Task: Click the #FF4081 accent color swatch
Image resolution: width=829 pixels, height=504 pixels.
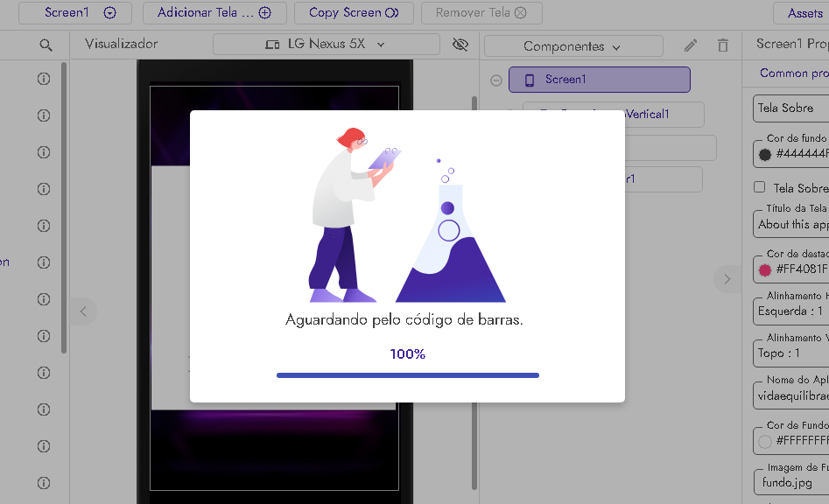Action: point(764,270)
